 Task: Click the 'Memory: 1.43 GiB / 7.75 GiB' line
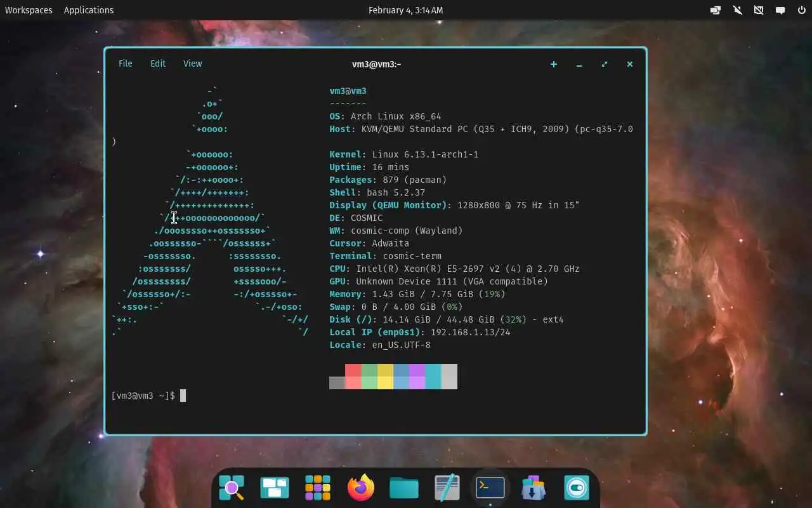pyautogui.click(x=417, y=294)
